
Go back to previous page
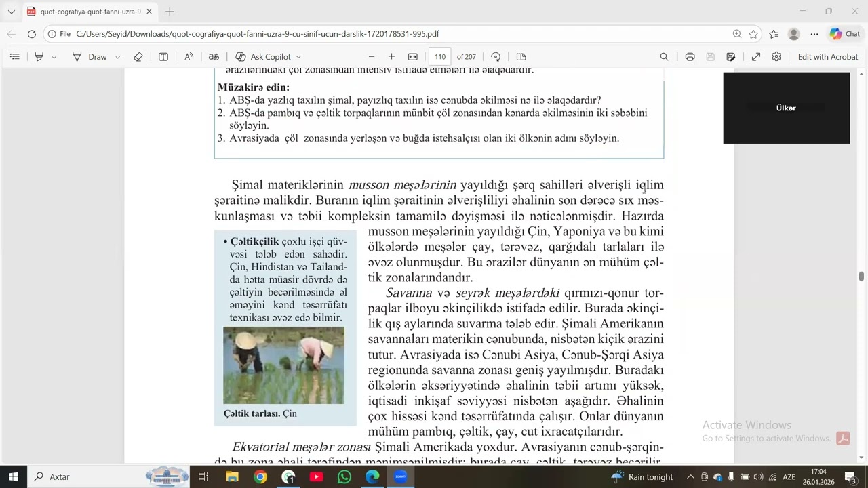[x=12, y=34]
